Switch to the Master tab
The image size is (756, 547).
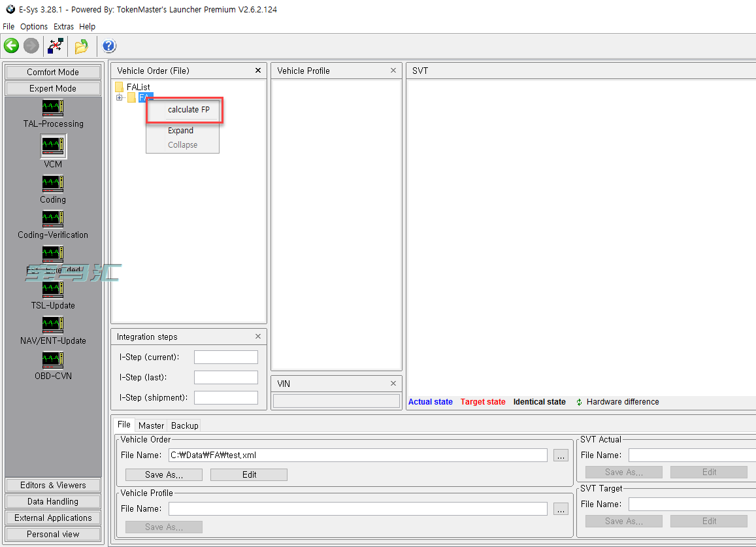tap(151, 425)
